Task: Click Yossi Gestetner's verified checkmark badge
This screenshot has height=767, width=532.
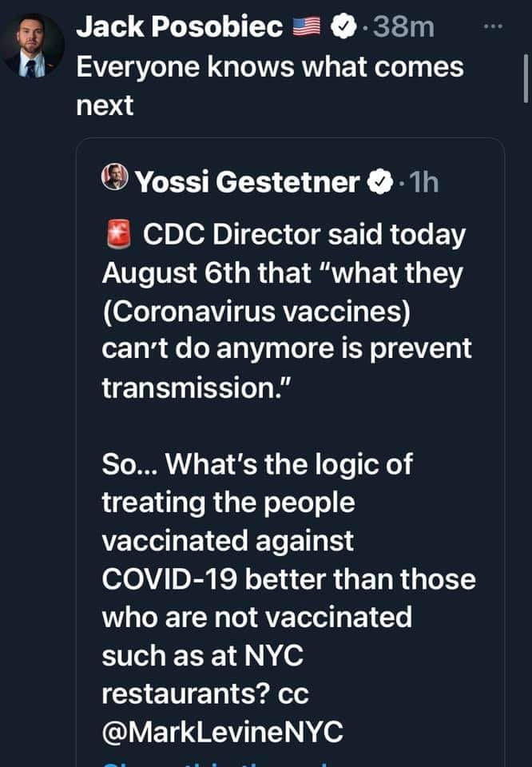Action: pyautogui.click(x=379, y=182)
